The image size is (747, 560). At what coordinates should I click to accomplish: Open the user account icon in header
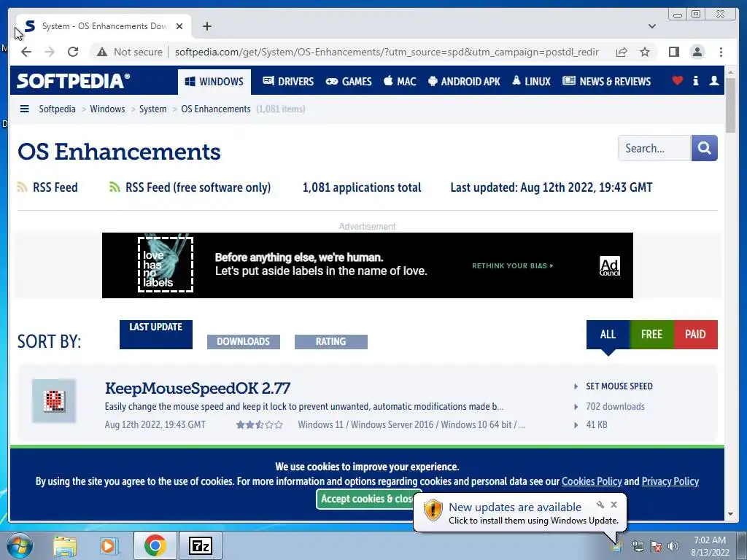coord(713,80)
